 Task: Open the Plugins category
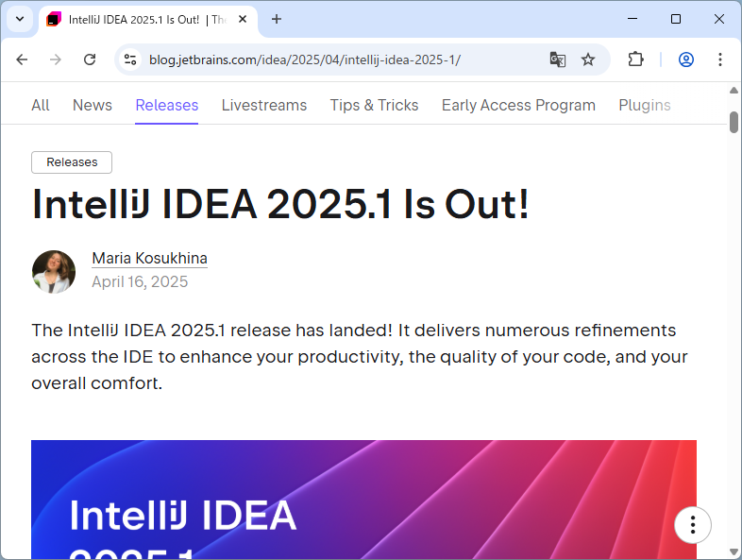pyautogui.click(x=645, y=105)
